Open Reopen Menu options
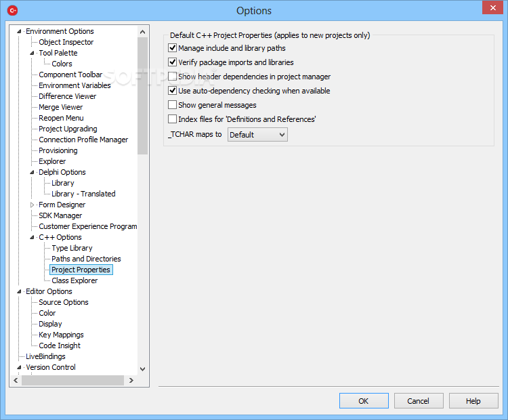 click(61, 118)
